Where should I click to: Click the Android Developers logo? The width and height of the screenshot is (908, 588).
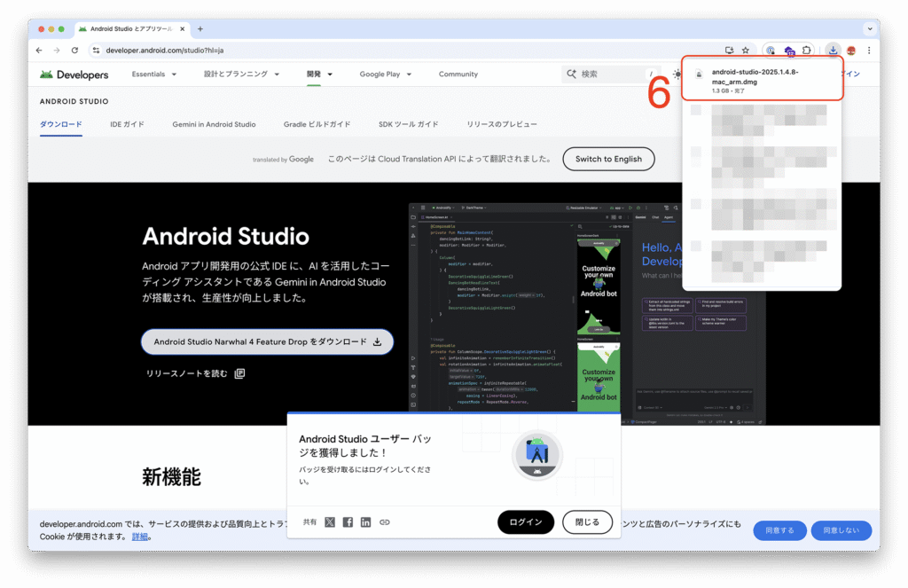click(x=74, y=74)
